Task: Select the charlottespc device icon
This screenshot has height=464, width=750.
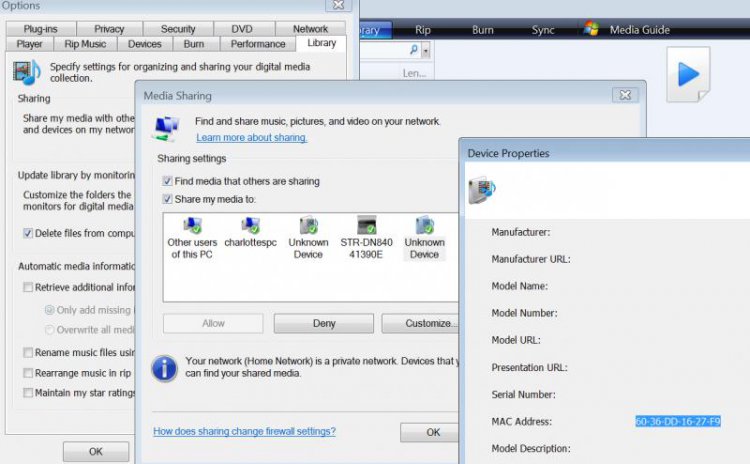Action: [x=250, y=225]
